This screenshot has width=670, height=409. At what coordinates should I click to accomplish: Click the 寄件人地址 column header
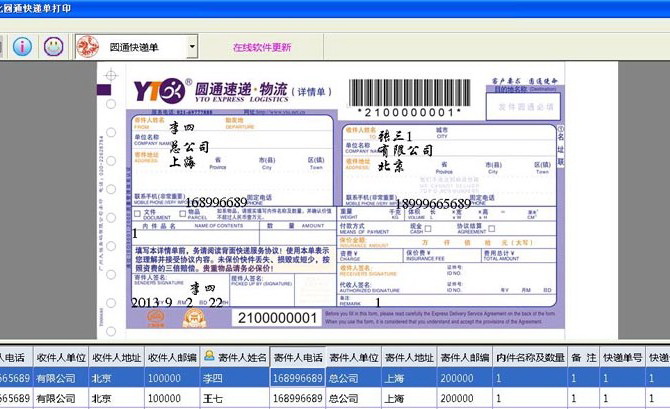(409, 358)
